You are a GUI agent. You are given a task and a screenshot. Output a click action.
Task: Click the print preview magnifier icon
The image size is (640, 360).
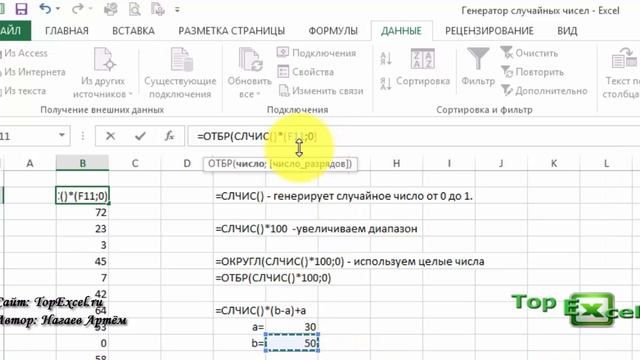click(134, 9)
